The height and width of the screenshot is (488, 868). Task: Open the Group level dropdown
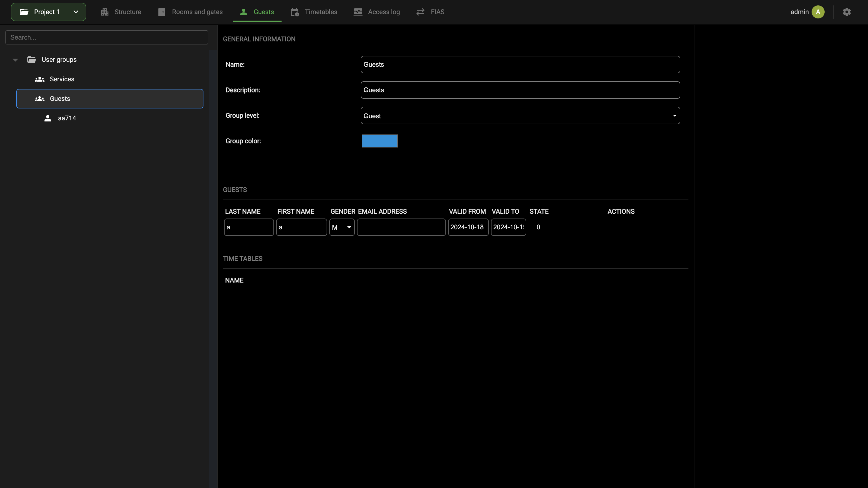[520, 116]
